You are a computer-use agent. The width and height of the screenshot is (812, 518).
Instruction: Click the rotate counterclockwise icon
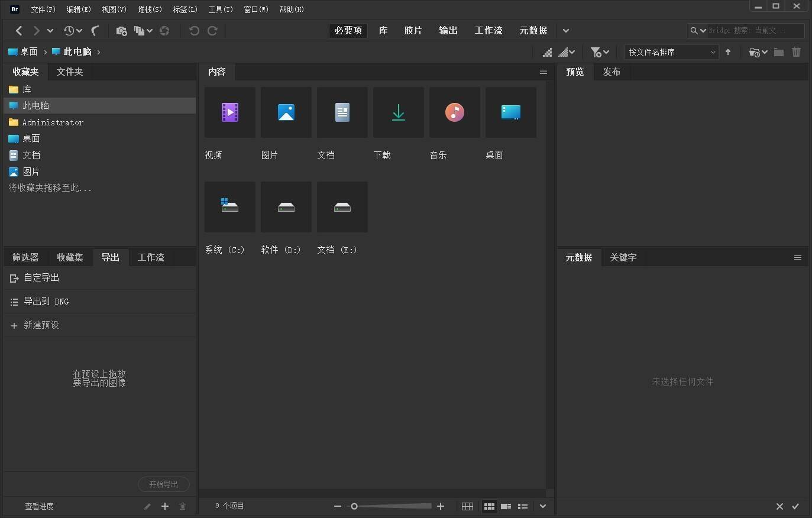194,31
